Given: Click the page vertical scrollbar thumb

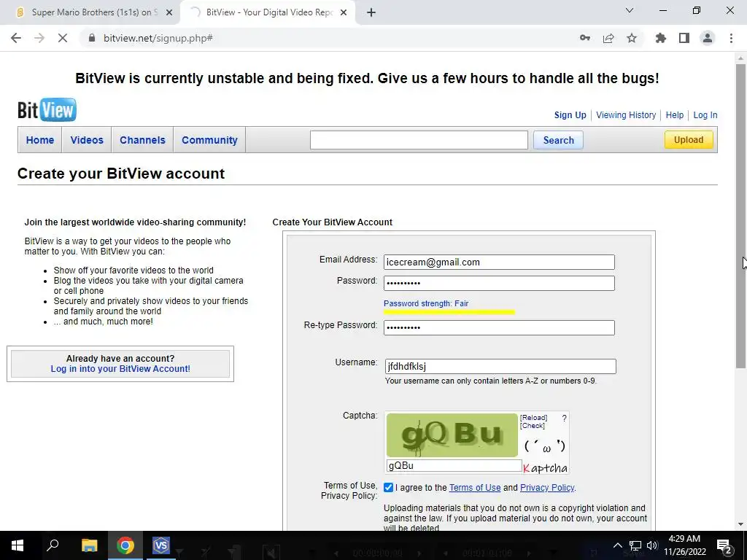Looking at the screenshot, I should [x=740, y=215].
